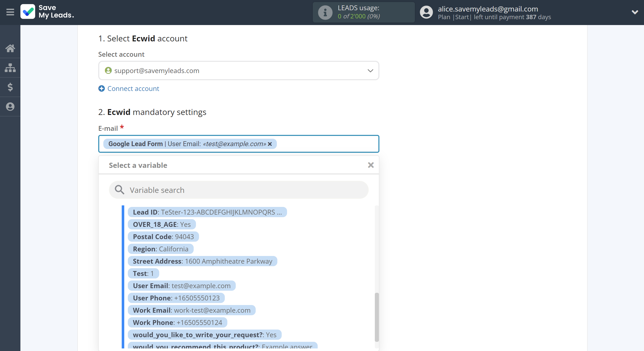Click the Connect account link
The width and height of the screenshot is (644, 351).
pos(133,89)
